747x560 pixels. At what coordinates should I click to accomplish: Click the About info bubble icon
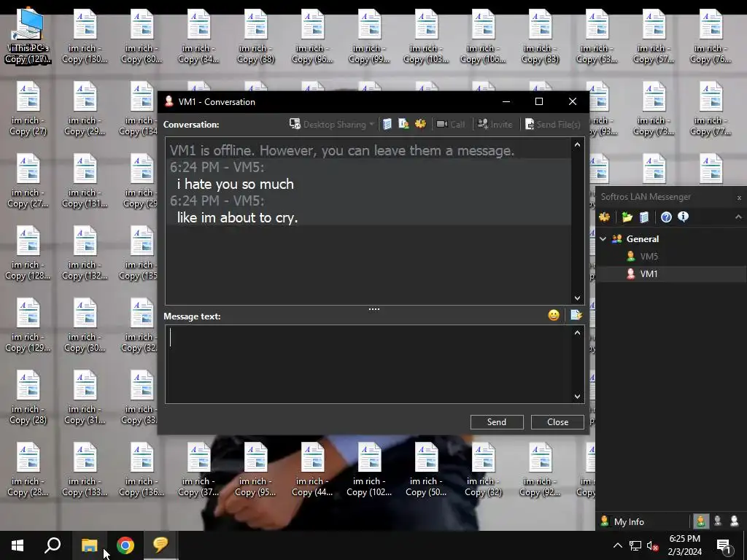coord(683,217)
